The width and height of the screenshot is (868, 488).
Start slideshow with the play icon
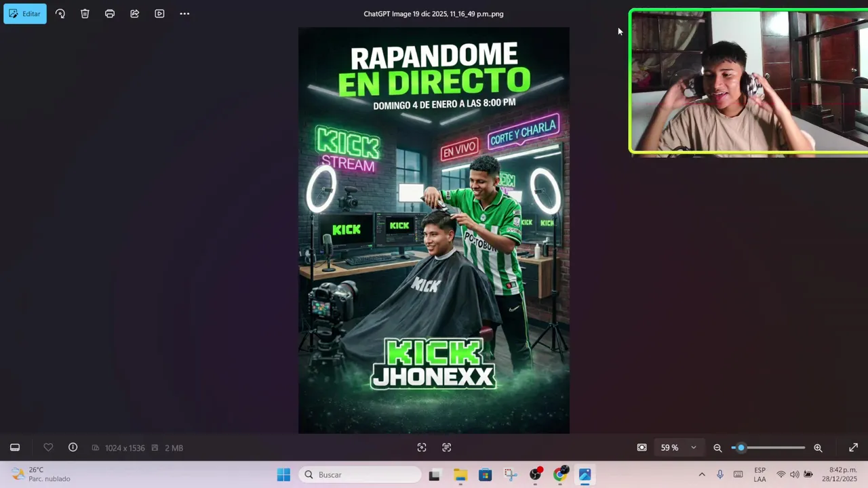click(159, 14)
